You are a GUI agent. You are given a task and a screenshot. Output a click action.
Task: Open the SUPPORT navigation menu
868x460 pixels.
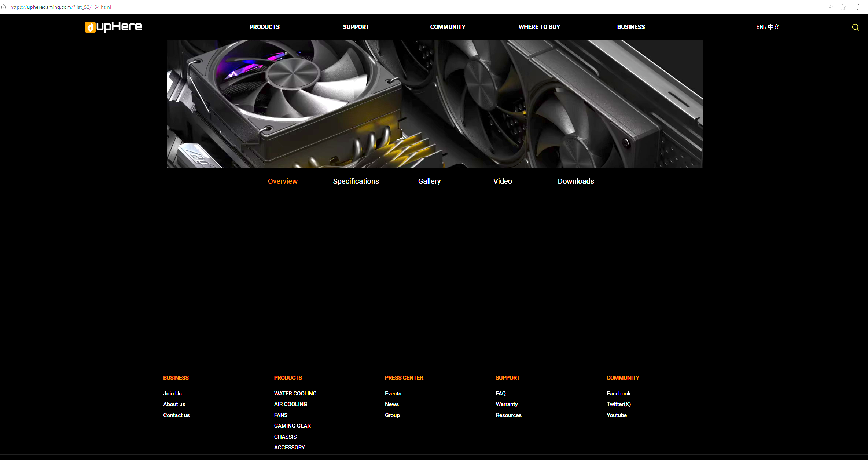tap(356, 27)
